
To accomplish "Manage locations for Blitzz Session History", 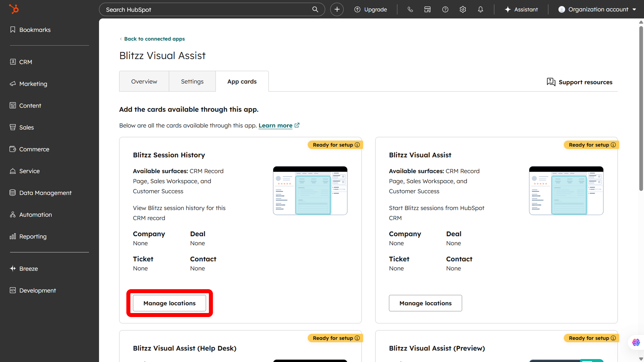I will point(169,303).
